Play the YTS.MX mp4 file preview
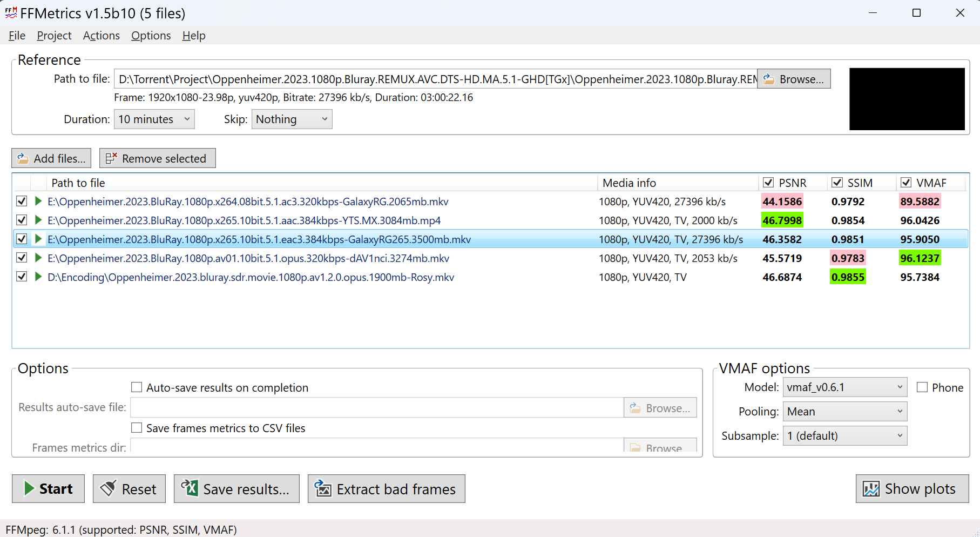This screenshot has height=537, width=980. 38,220
